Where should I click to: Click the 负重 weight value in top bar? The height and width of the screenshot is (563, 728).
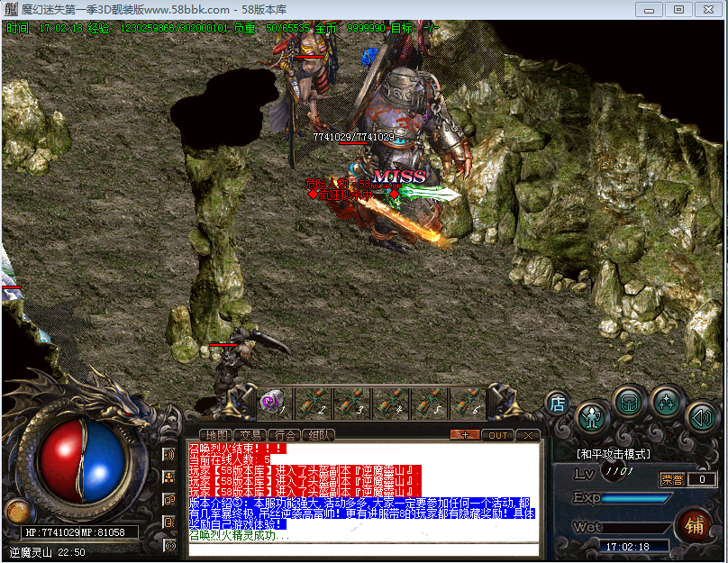click(x=271, y=28)
